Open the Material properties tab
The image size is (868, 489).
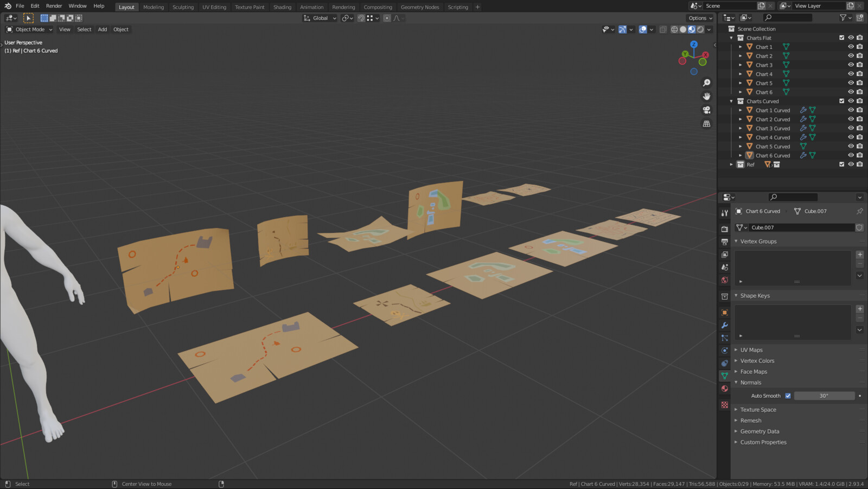724,389
